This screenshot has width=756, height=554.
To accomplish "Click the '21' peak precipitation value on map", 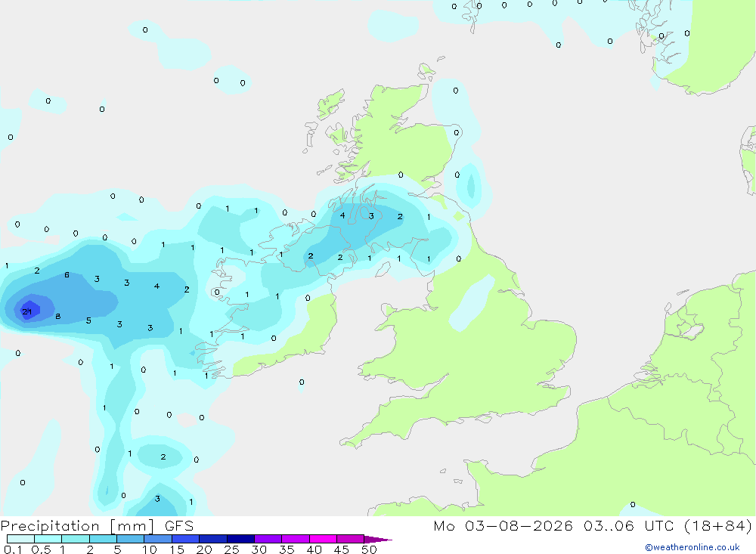I will tap(27, 311).
